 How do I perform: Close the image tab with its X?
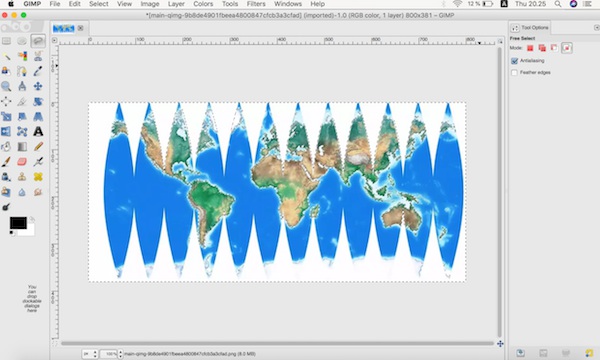pyautogui.click(x=80, y=28)
